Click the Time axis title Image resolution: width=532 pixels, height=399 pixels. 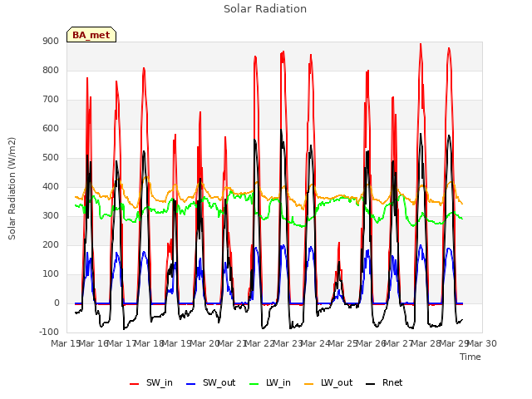tap(470, 357)
